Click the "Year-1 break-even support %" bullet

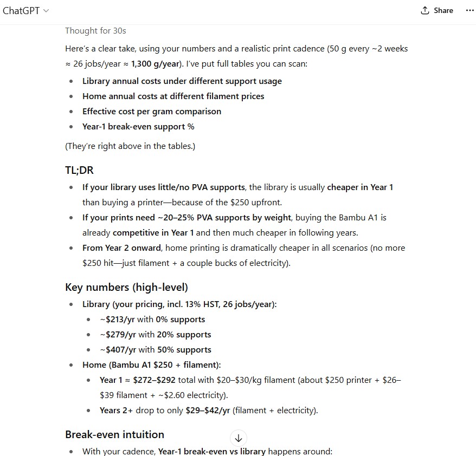pos(138,127)
